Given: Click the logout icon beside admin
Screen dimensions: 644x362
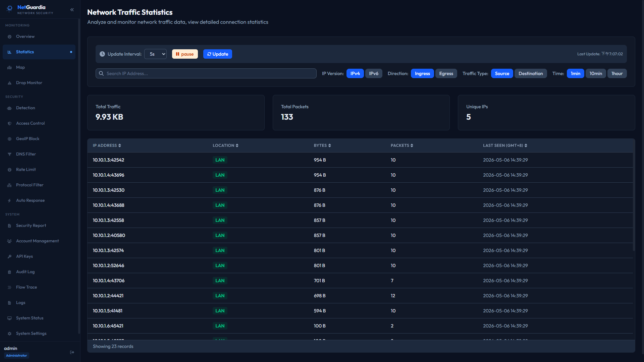Looking at the screenshot, I should [72, 352].
